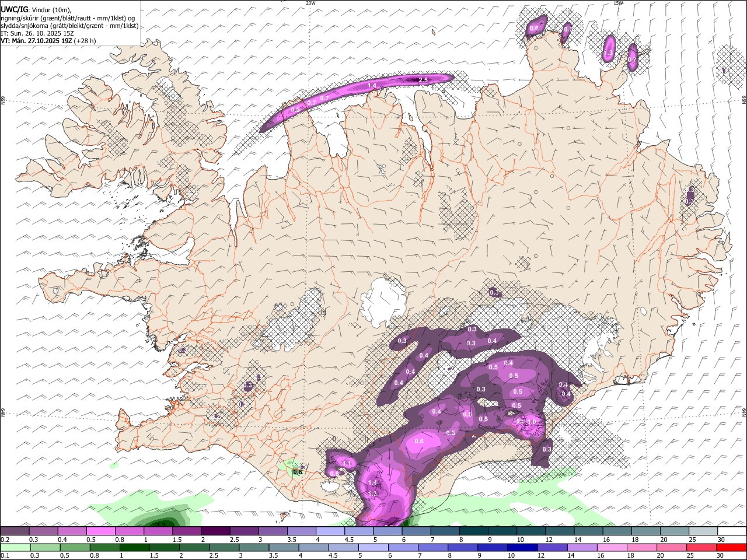The width and height of the screenshot is (747, 560).
Task: Pick darkest green lower legend swatch at 1
Action: click(x=134, y=547)
